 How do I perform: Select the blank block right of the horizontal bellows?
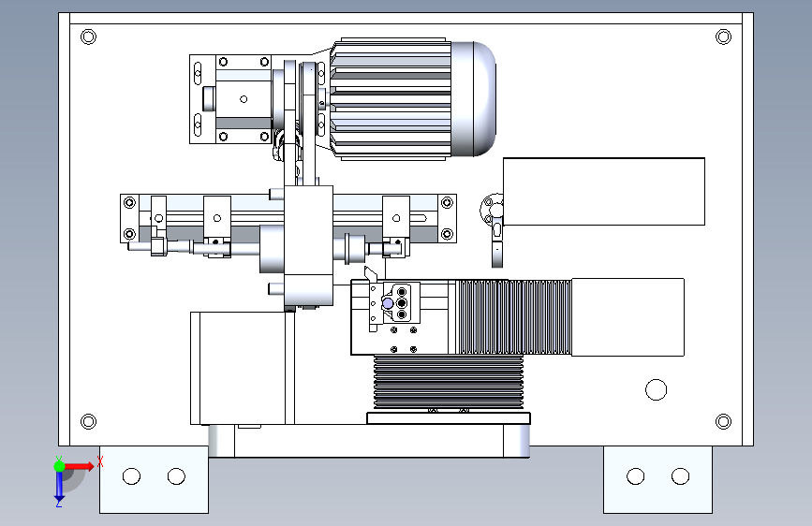pos(627,317)
